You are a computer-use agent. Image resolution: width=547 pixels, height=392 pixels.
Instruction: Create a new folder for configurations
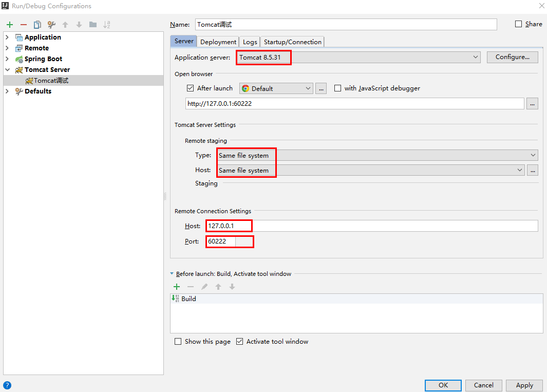[93, 25]
